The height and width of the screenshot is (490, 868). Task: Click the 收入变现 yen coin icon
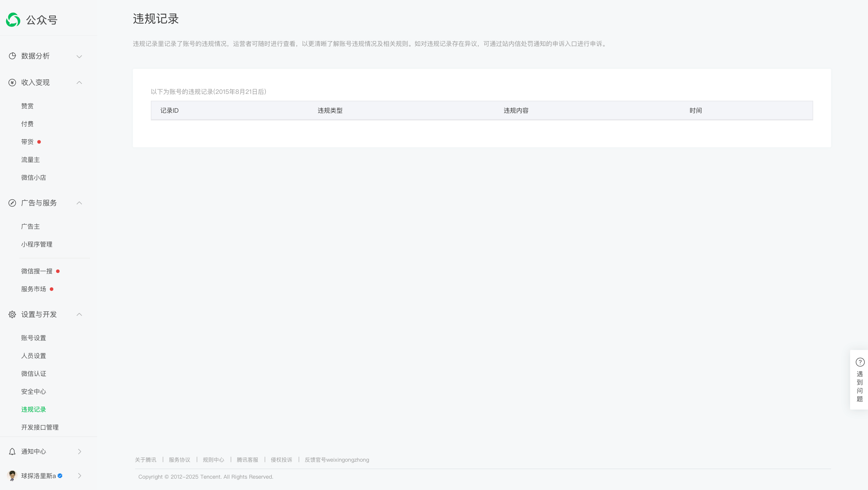(x=12, y=83)
